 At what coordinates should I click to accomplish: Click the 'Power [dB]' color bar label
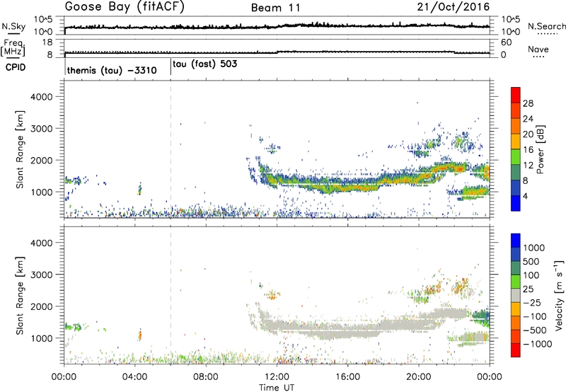pyautogui.click(x=540, y=149)
